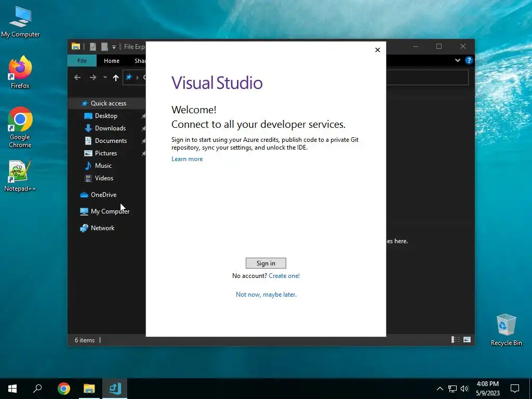Click the "6 items" status bar text
This screenshot has height=399, width=532.
[85, 340]
